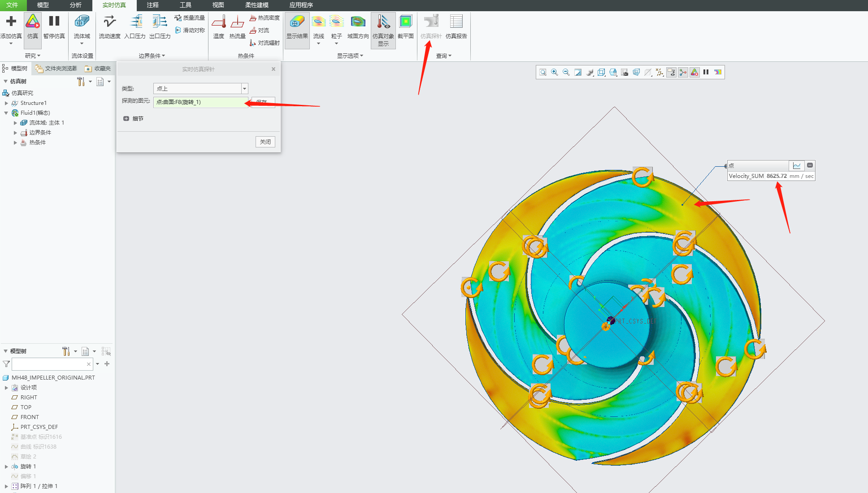Expand the 边界条件 tree node
Viewport: 868px width, 493px height.
[15, 133]
